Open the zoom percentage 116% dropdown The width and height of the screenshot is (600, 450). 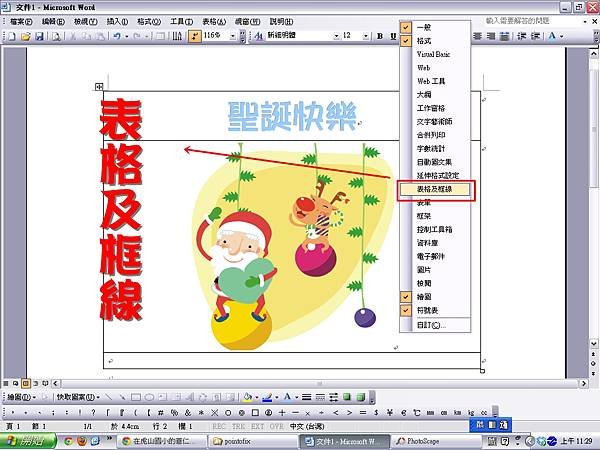point(233,36)
